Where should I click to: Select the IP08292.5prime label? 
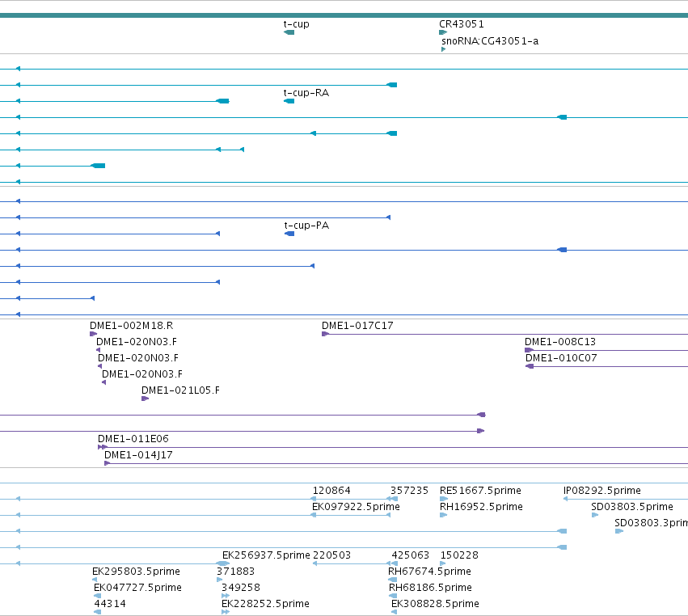[x=602, y=491]
